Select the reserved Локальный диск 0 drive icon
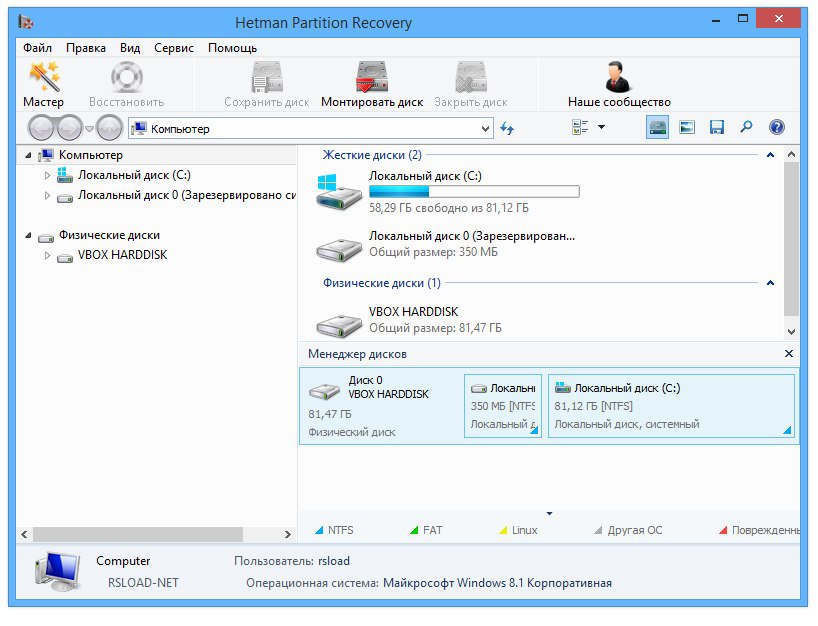 tap(339, 249)
